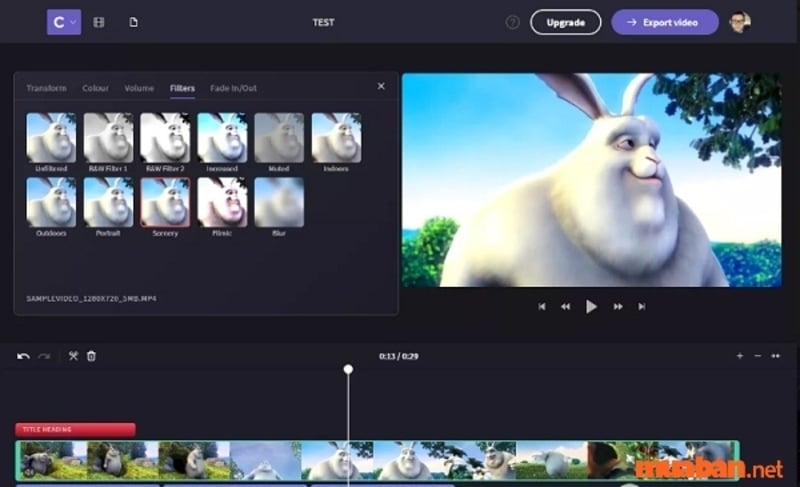Image resolution: width=800 pixels, height=487 pixels.
Task: Apply the Blur filter thumbnail
Action: (279, 202)
